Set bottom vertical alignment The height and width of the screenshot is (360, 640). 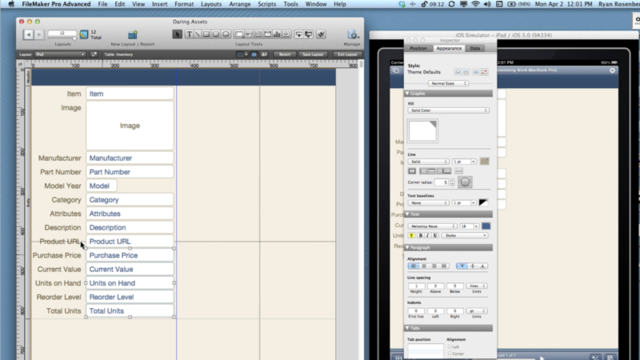(482, 266)
